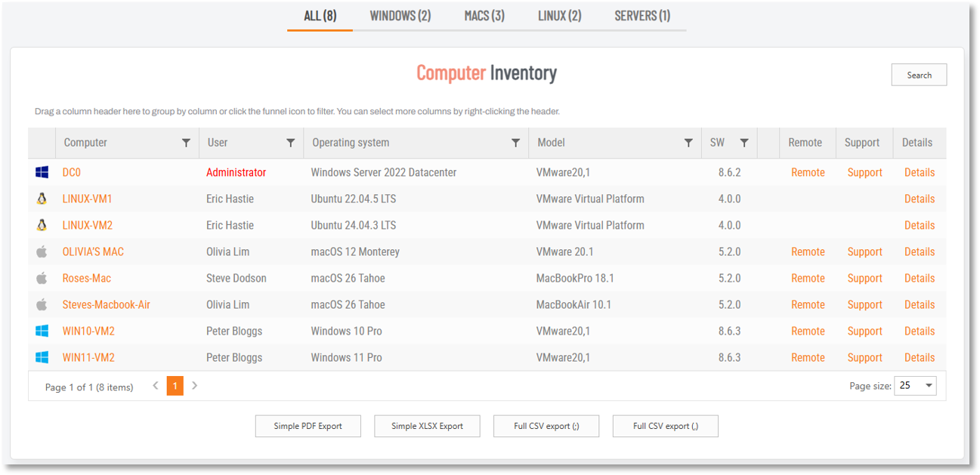
Task: Click the Computer column funnel filter icon
Action: [186, 143]
